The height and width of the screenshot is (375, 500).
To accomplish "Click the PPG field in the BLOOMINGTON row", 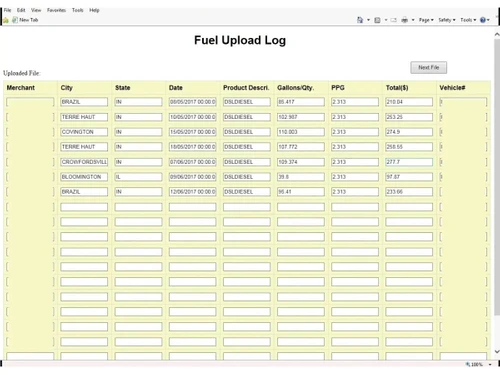I will (355, 177).
